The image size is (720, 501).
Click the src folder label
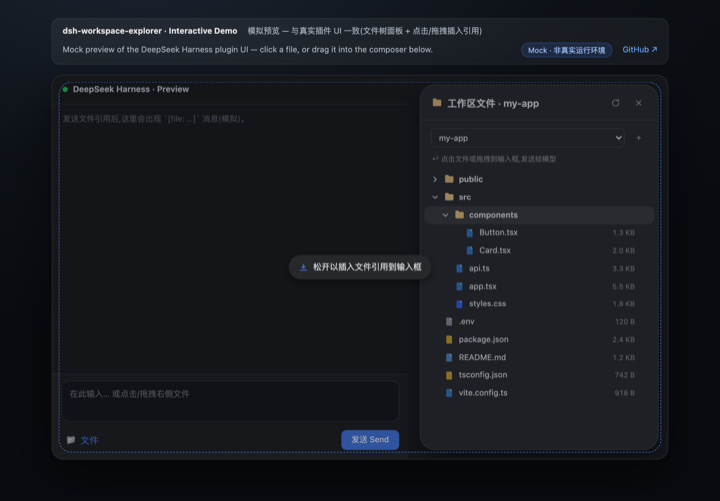[x=465, y=197]
